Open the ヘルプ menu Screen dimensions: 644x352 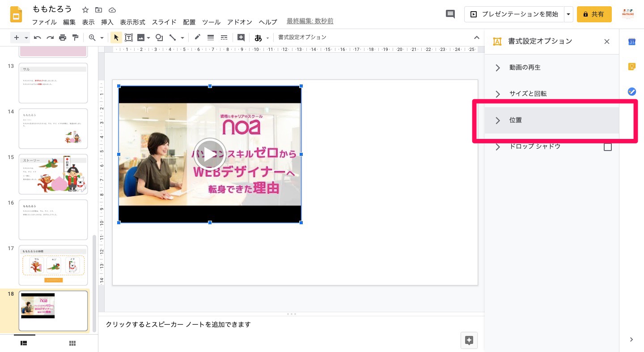pos(268,22)
